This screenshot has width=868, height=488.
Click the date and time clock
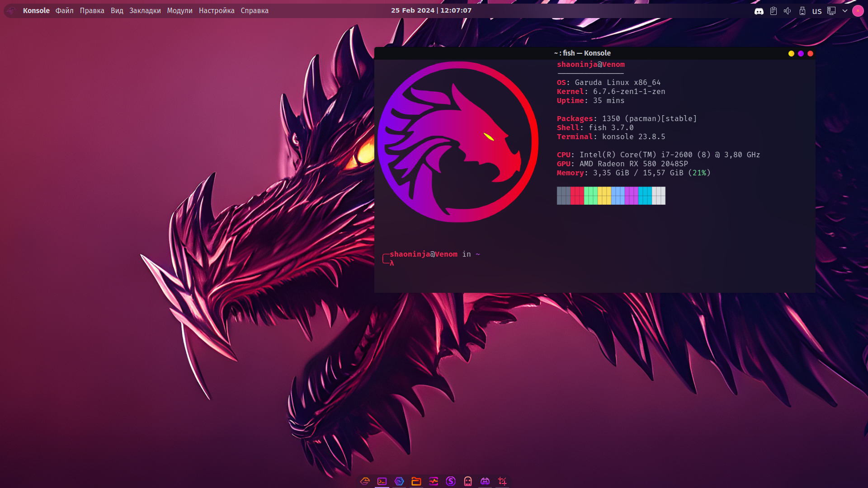coord(431,10)
